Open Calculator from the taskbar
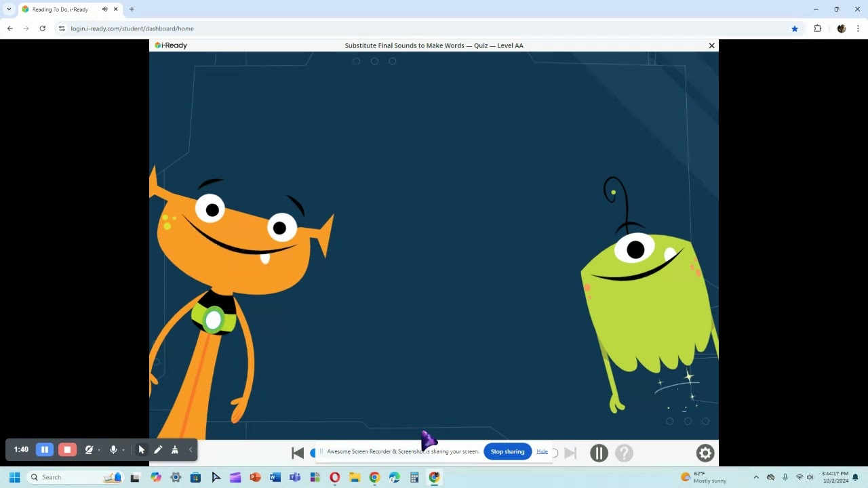868x488 pixels. pos(414,477)
